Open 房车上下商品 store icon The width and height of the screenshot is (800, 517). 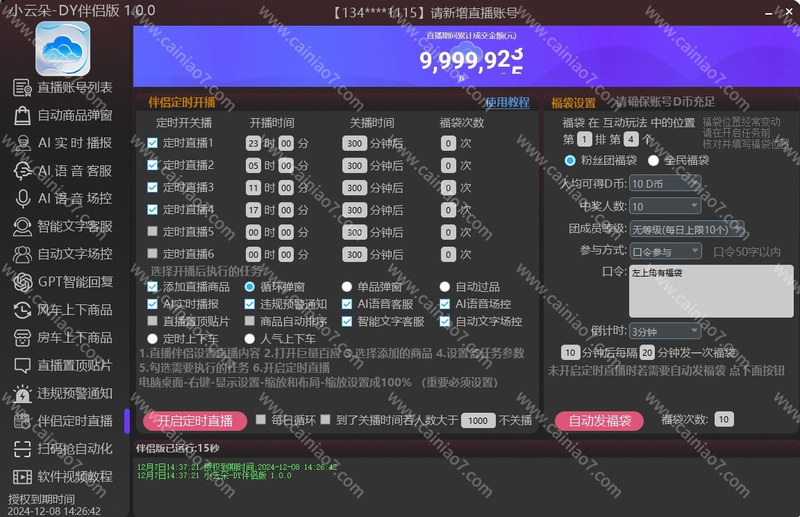click(22, 337)
